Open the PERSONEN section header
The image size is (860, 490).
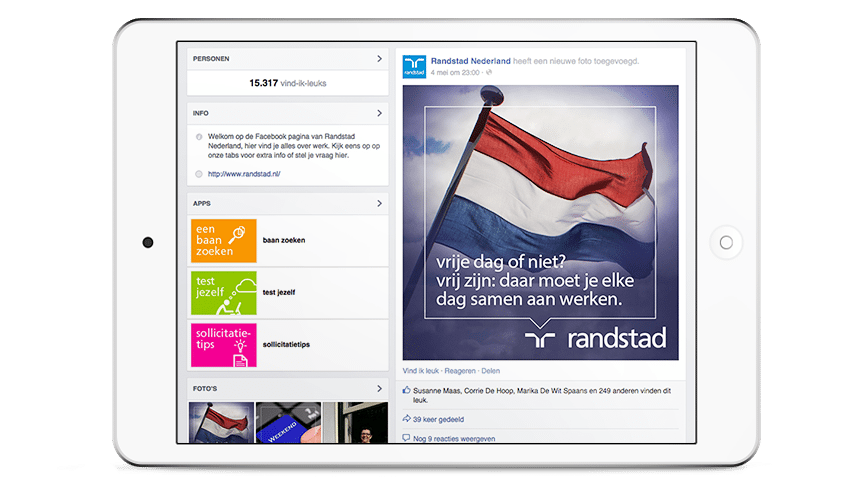288,59
